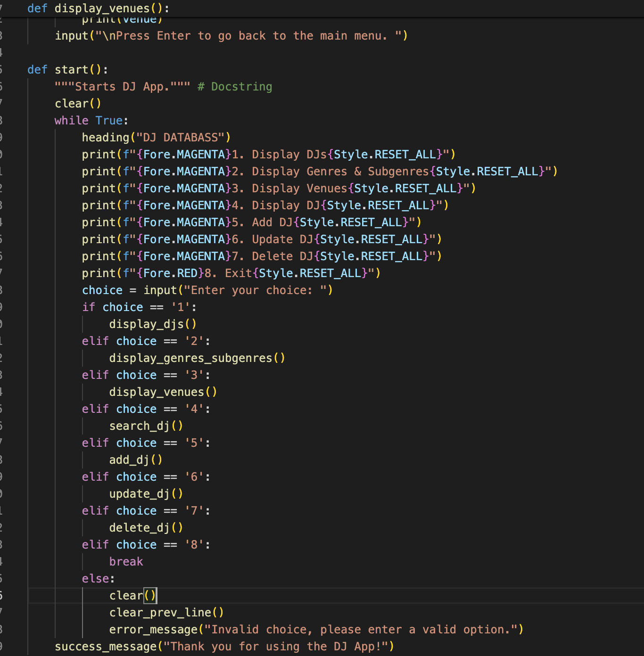The image size is (644, 656).
Task: Click the "Fore.RED" token
Action: click(171, 273)
